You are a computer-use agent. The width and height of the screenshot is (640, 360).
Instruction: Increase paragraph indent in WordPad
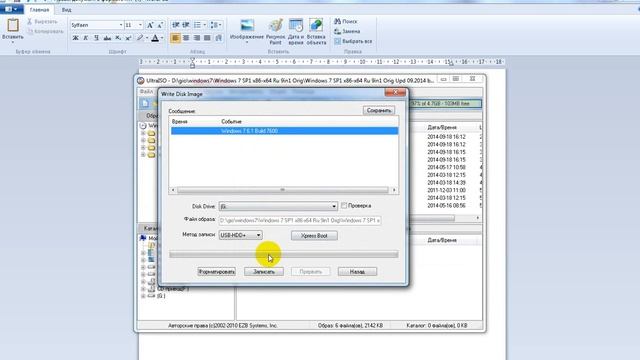[x=186, y=25]
